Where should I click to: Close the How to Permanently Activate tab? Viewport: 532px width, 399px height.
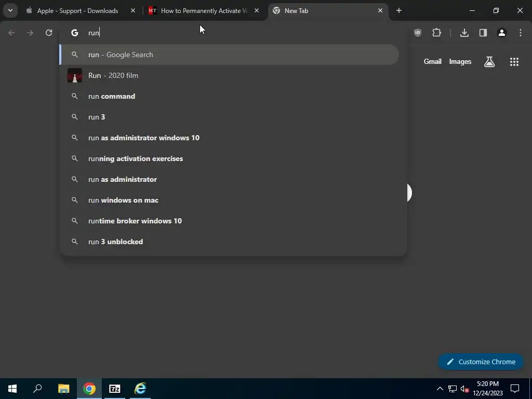click(257, 10)
